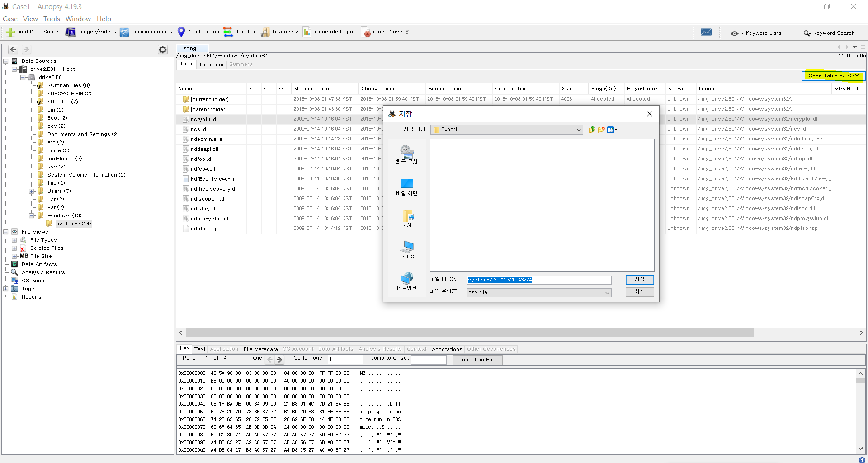
Task: Select My PC shortcut in save dialog
Action: click(x=406, y=250)
